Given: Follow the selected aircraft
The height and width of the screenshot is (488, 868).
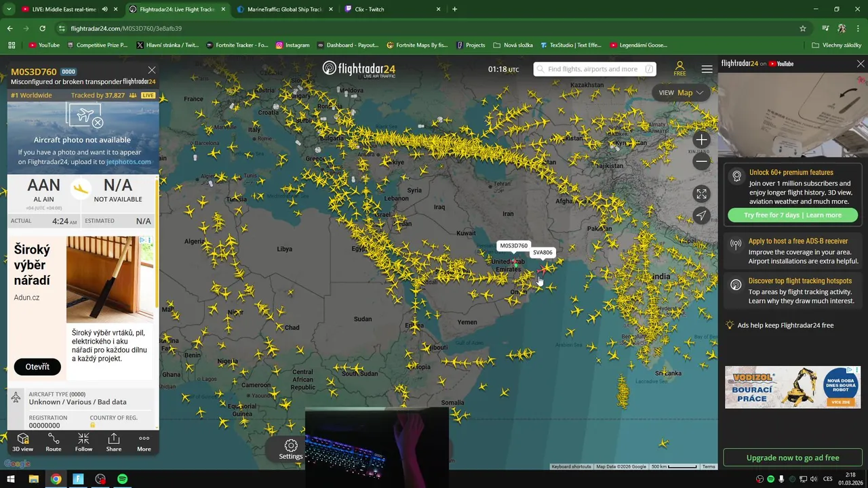Looking at the screenshot, I should point(83,442).
